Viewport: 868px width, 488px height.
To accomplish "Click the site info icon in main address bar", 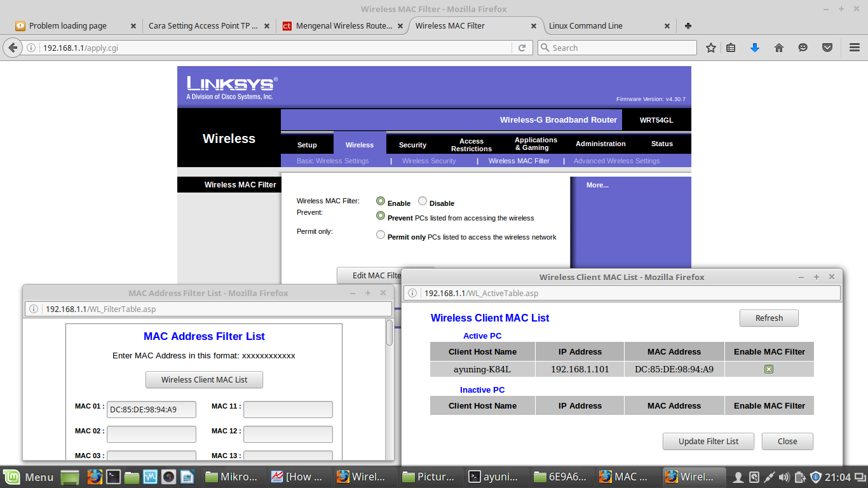I will click(31, 48).
